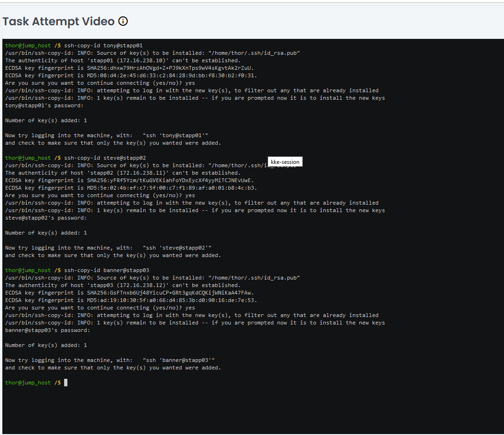Click the ssh-copy-id steve@stapp02 command
Screen dimensions: 504x435
[105, 158]
